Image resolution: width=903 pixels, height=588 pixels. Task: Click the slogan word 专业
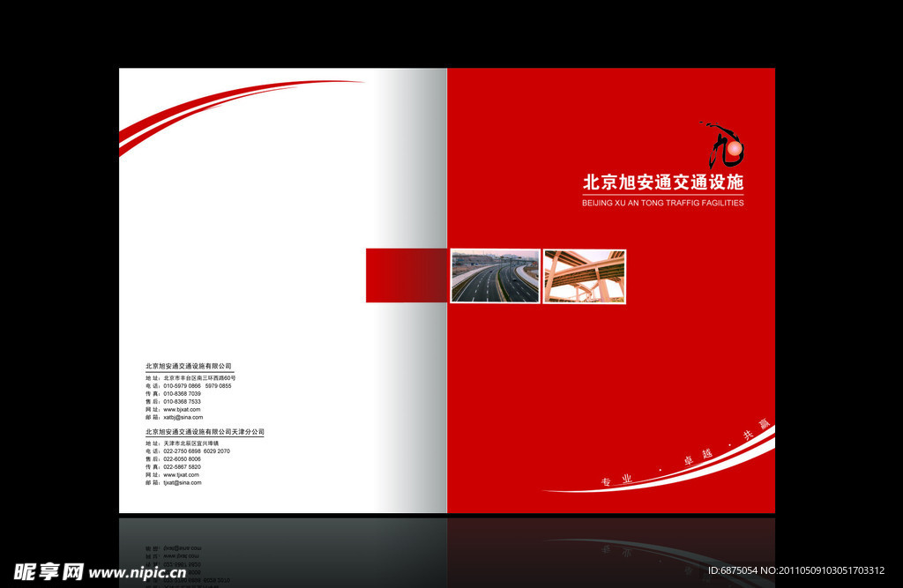[x=616, y=480]
